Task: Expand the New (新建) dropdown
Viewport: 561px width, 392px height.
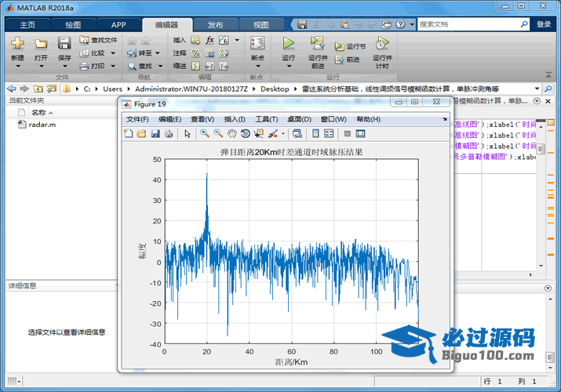Action: [x=17, y=66]
